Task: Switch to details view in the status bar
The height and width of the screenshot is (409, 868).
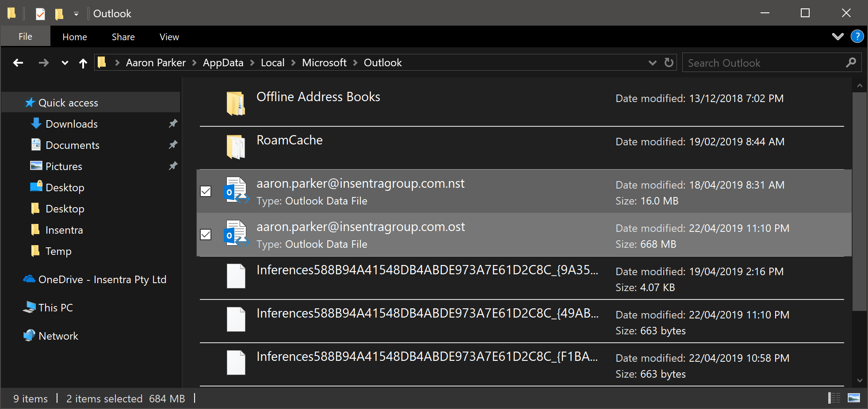Action: 835,398
